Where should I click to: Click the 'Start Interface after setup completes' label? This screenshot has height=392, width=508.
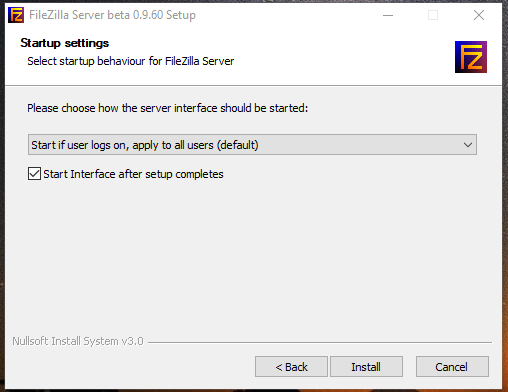pos(133,174)
